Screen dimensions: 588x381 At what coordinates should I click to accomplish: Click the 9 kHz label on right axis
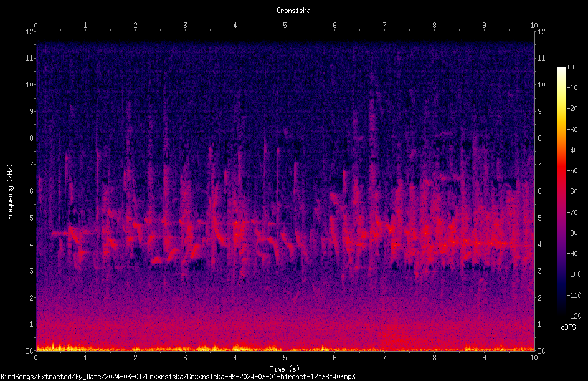539,112
